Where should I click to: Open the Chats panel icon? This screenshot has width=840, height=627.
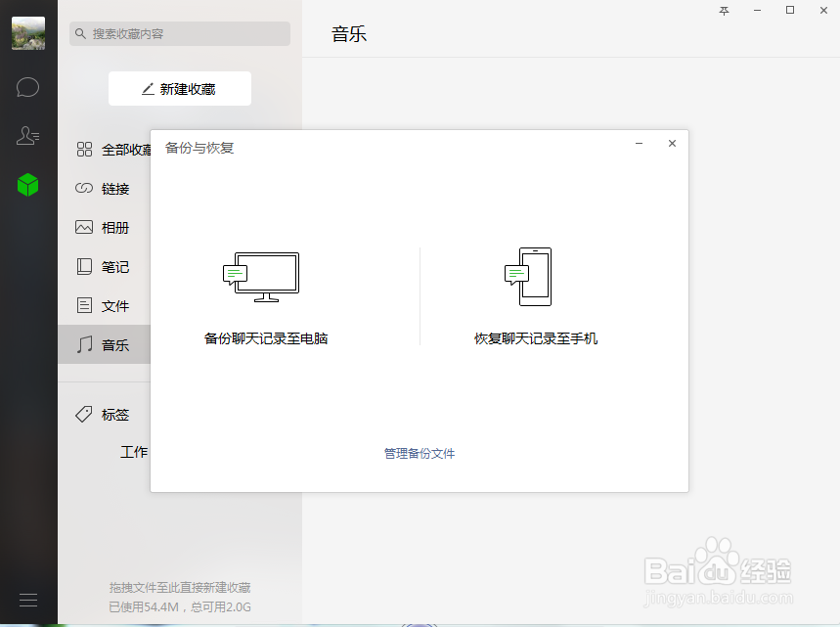[x=27, y=87]
